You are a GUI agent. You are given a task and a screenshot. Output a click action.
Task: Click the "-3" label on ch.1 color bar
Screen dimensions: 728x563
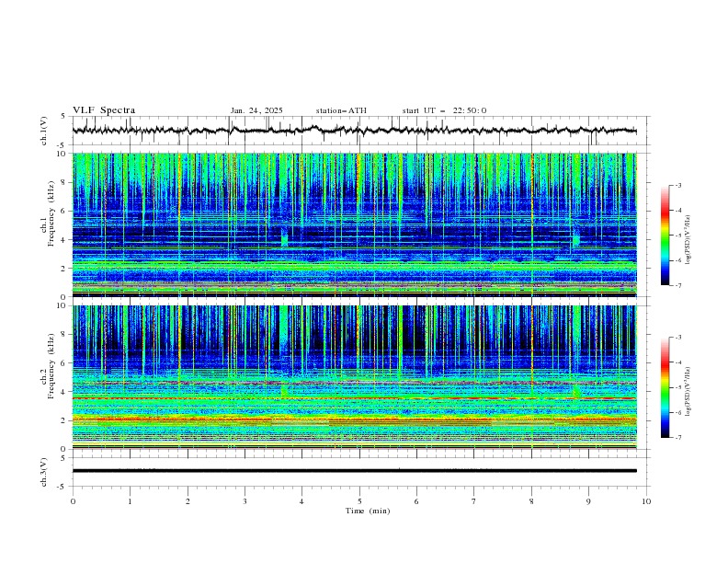[678, 185]
